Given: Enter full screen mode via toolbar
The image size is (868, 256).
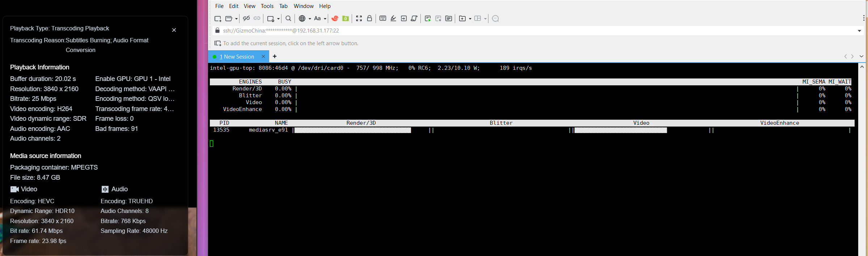Looking at the screenshot, I should point(359,18).
